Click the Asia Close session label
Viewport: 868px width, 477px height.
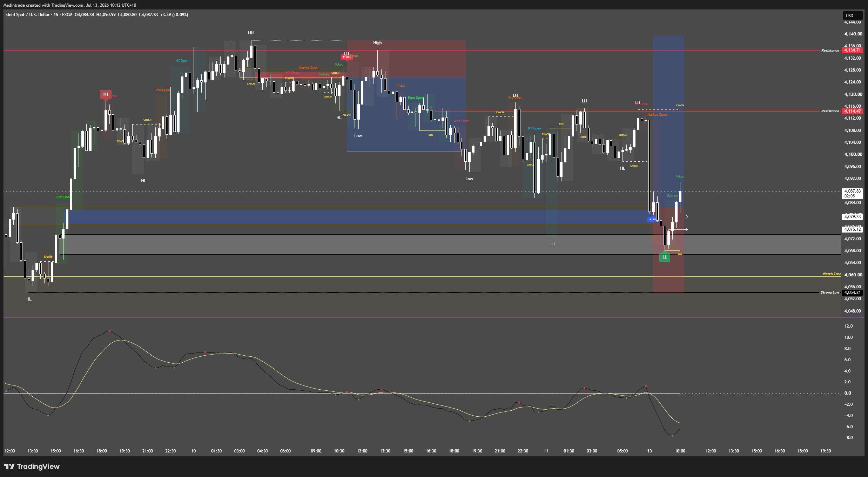point(461,121)
